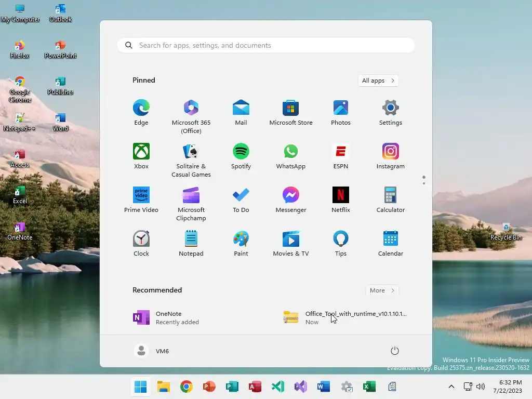The width and height of the screenshot is (532, 399).
Task: Launch the ESPN app
Action: click(x=341, y=156)
